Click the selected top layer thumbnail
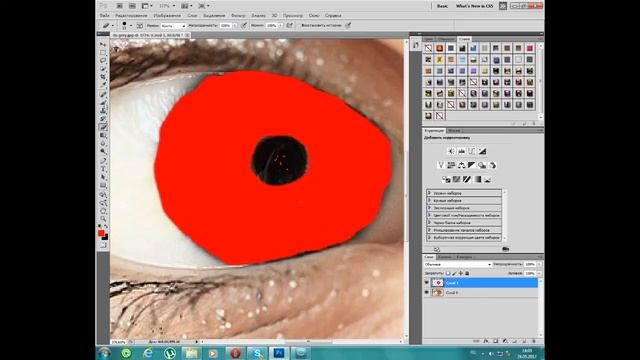 (x=438, y=282)
